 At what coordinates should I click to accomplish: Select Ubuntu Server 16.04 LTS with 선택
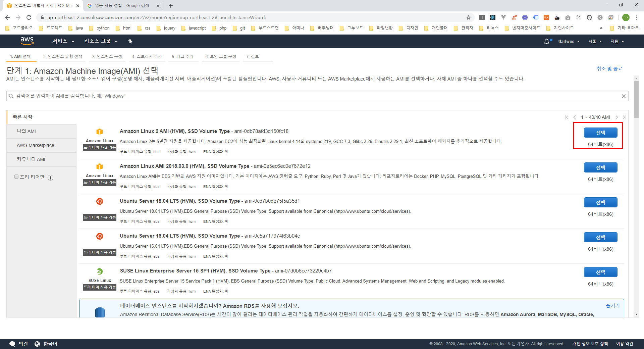pos(600,237)
